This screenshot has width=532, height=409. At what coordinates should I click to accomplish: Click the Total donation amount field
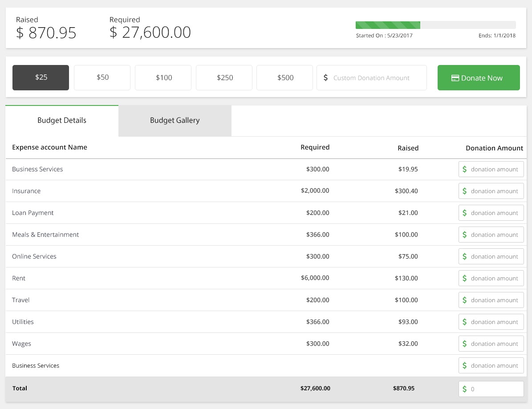tap(491, 389)
